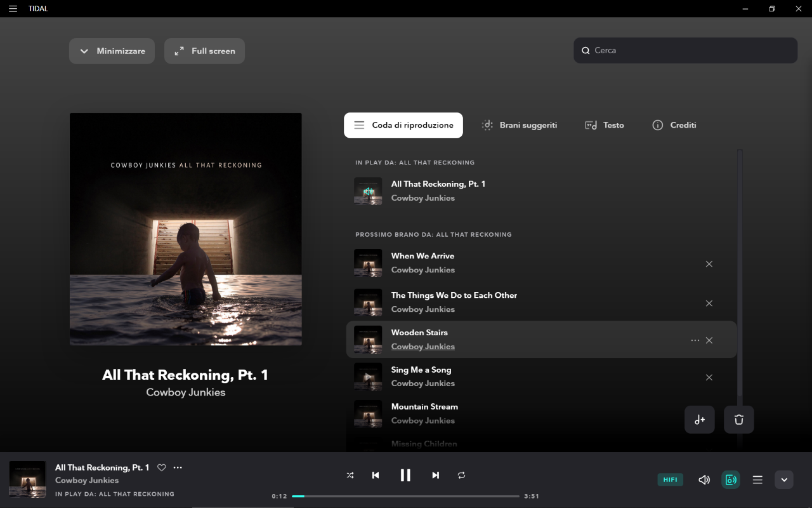Collapse player with bottom-right chevron

click(x=784, y=479)
